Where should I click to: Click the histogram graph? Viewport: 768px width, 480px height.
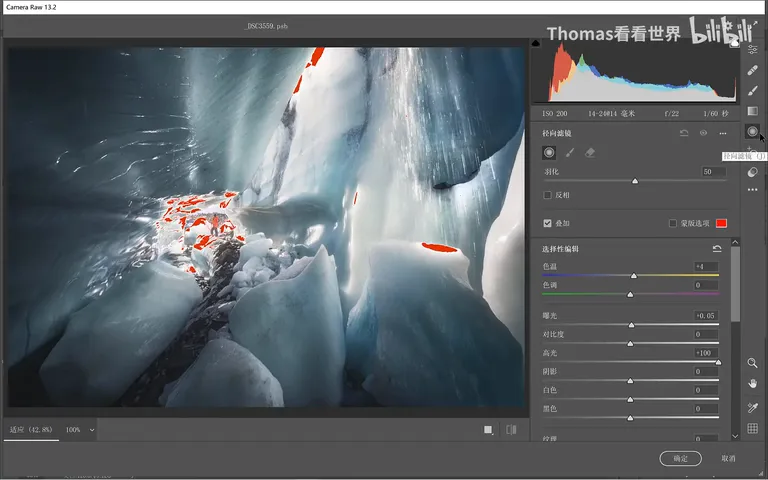(636, 71)
